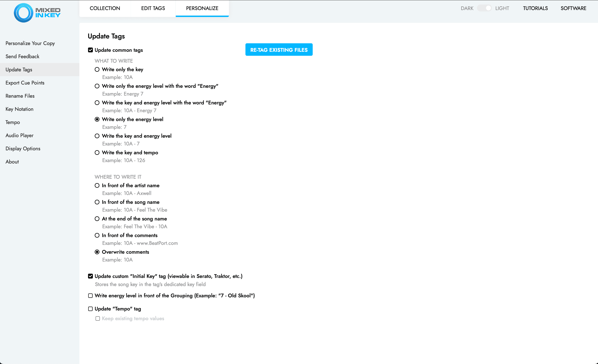Viewport: 598px width, 364px height.
Task: Choose In front of the artist name
Action: 97,185
